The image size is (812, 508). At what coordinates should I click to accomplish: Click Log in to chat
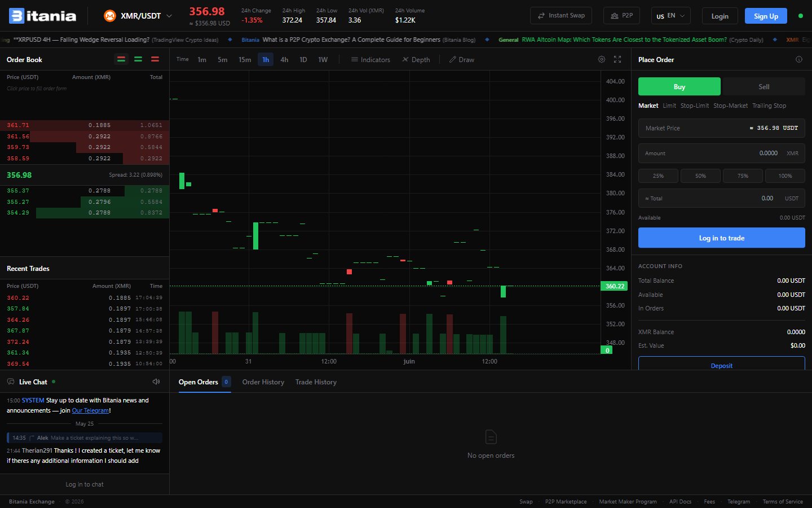click(85, 484)
